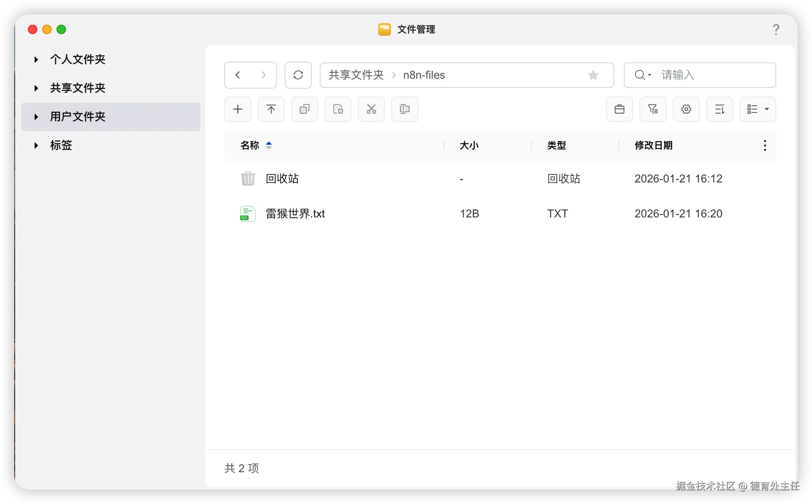Click 共享文件夹 in the breadcrumb path

pyautogui.click(x=356, y=75)
